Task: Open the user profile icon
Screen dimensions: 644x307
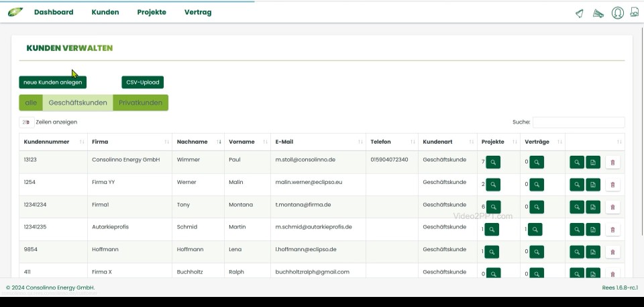Action: [x=617, y=13]
